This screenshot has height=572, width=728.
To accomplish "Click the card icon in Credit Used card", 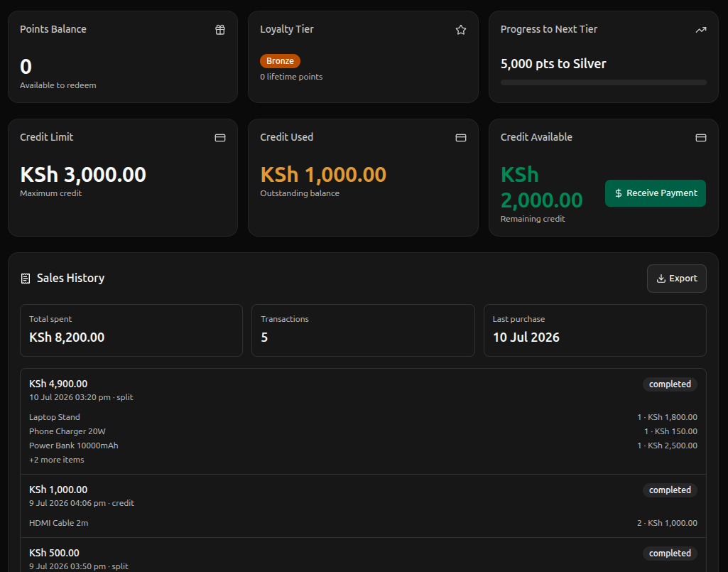I will click(460, 138).
